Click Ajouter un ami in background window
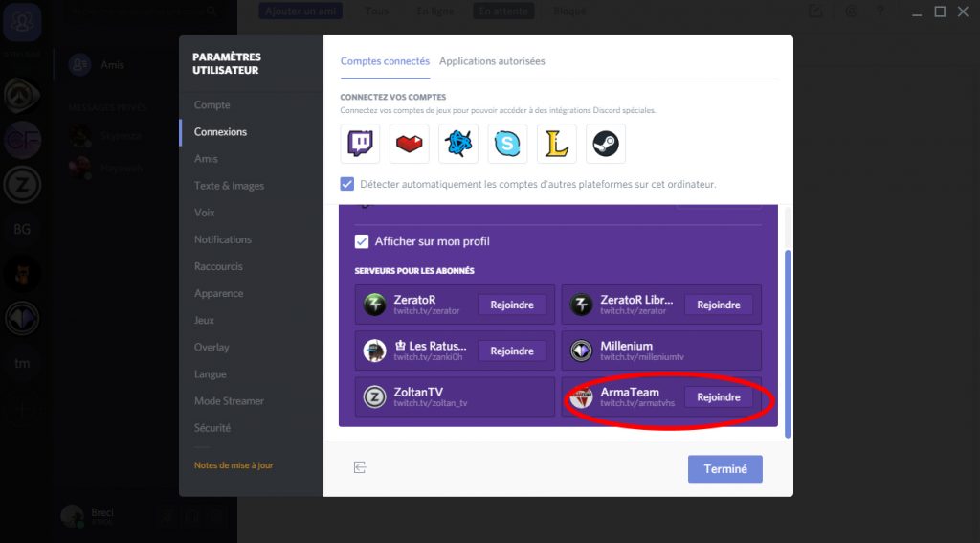The width and height of the screenshot is (980, 543). (x=301, y=11)
